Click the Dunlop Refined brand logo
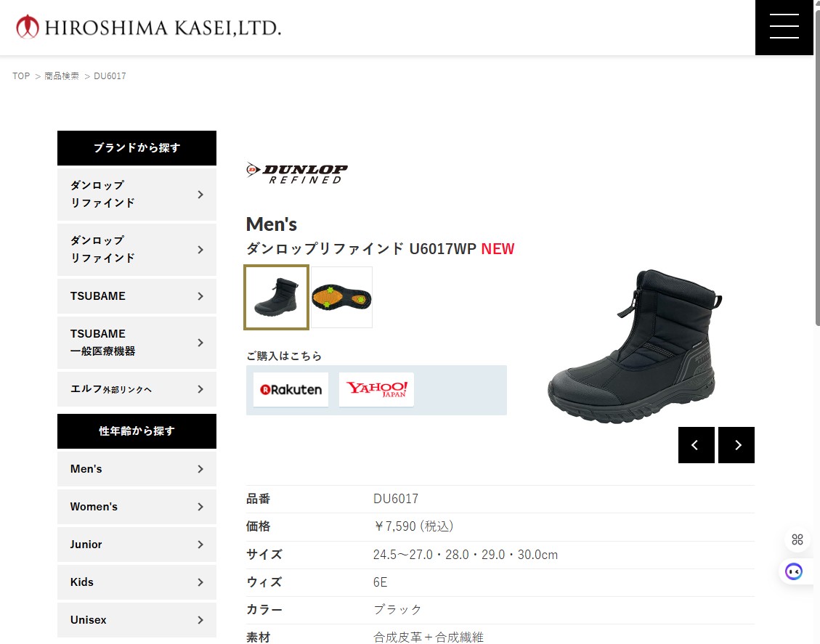This screenshot has width=820, height=644. coord(297,174)
